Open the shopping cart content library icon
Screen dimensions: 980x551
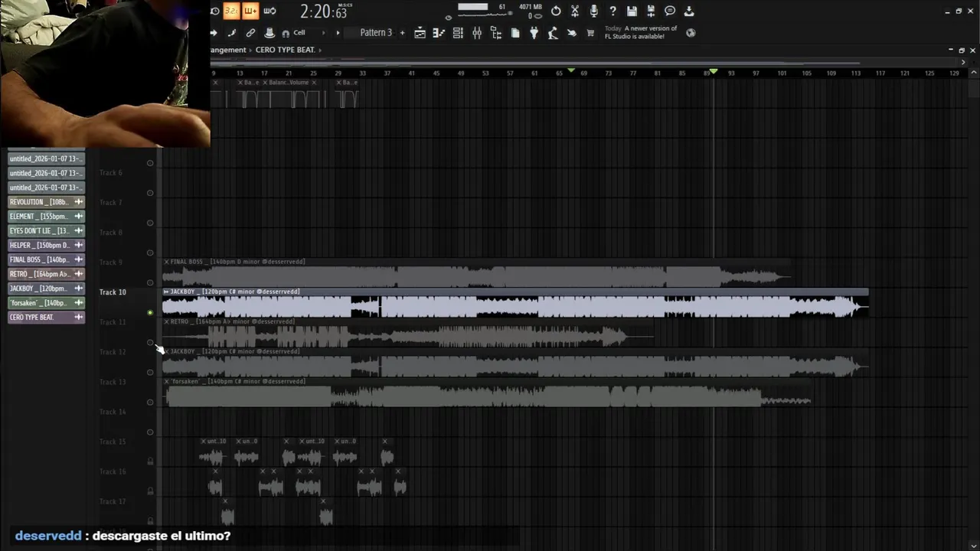pyautogui.click(x=590, y=33)
